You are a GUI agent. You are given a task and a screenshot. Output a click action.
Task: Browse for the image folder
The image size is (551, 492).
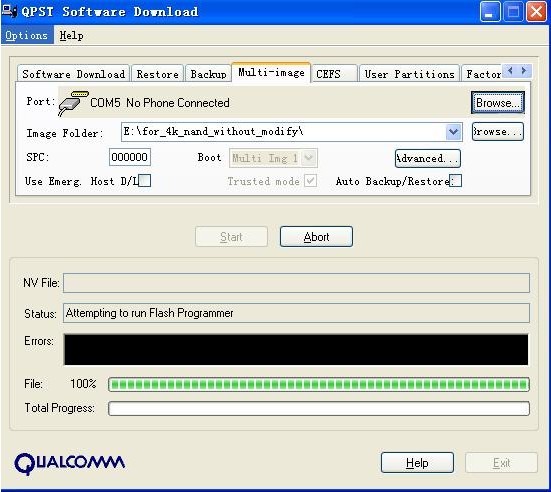(498, 131)
